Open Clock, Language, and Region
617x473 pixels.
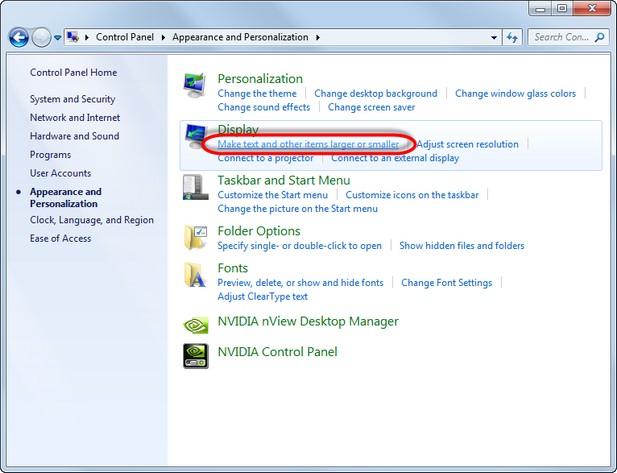[x=92, y=220]
